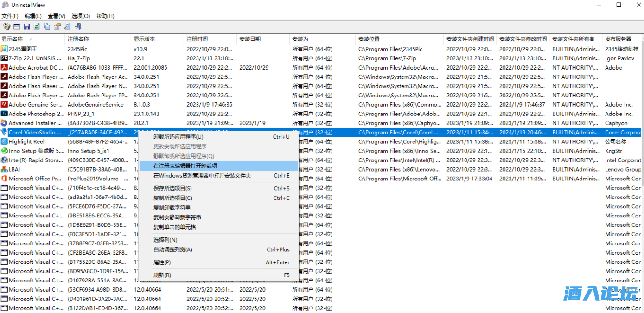Click the save floppy disk toolbar icon
The image size is (644, 313).
(27, 26)
